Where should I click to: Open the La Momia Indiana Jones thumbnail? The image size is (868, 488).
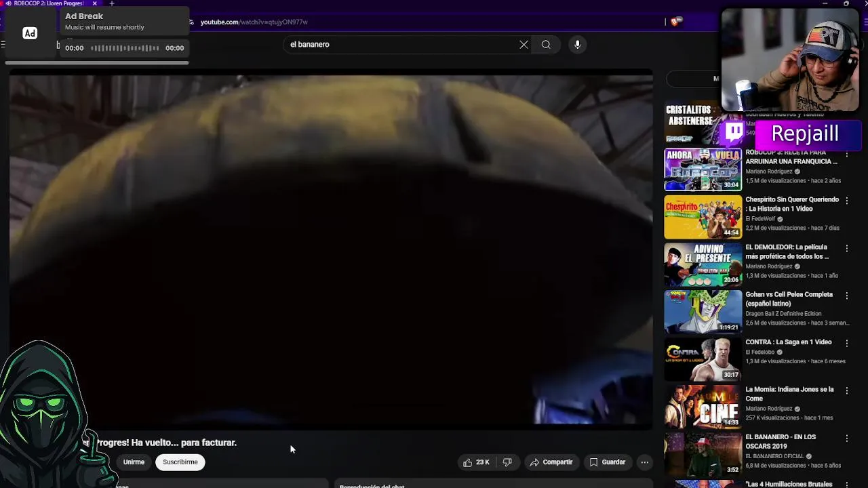703,407
